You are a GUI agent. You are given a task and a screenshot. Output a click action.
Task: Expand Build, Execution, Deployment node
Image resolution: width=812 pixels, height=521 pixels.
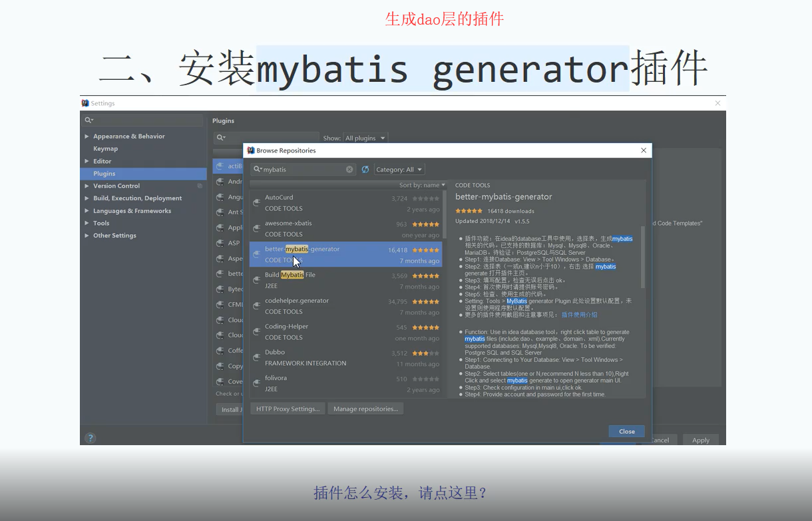[87, 198]
